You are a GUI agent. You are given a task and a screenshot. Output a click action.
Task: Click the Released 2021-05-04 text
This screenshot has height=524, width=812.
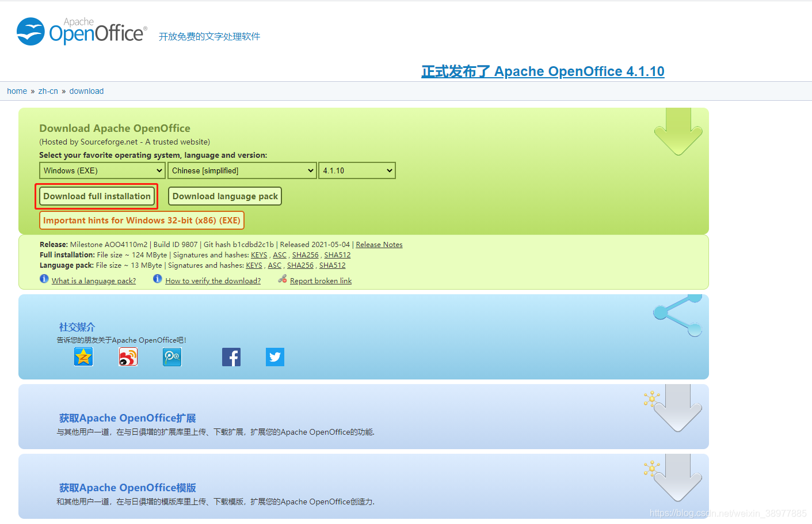coord(315,245)
